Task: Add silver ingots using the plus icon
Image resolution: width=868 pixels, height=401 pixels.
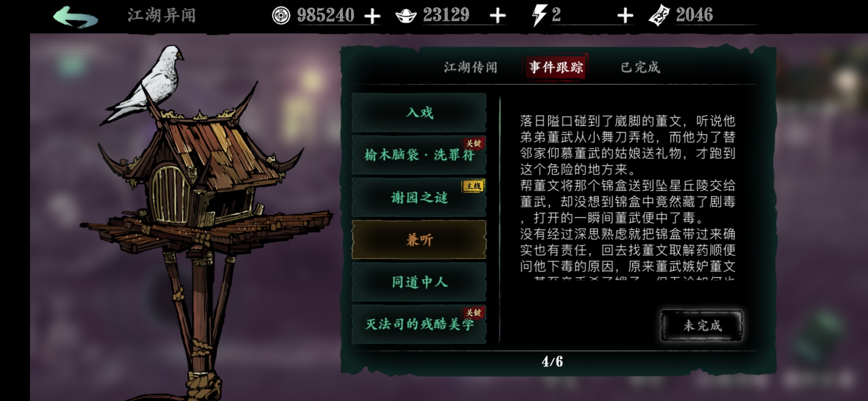Action: pos(497,16)
